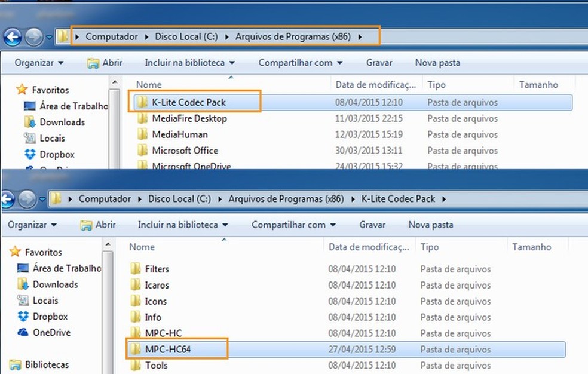This screenshot has width=588, height=374.
Task: Click Disco Local (C:) in upper address bar
Action: [x=186, y=36]
